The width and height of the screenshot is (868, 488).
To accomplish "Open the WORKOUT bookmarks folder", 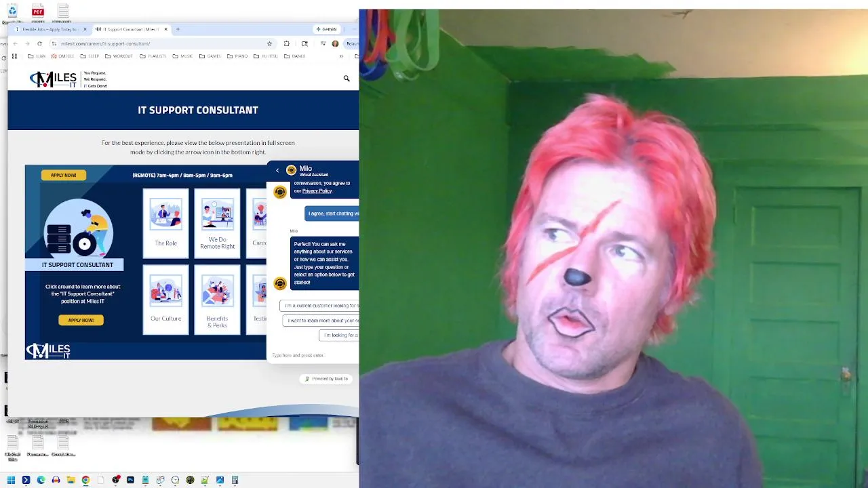I will click(x=119, y=56).
